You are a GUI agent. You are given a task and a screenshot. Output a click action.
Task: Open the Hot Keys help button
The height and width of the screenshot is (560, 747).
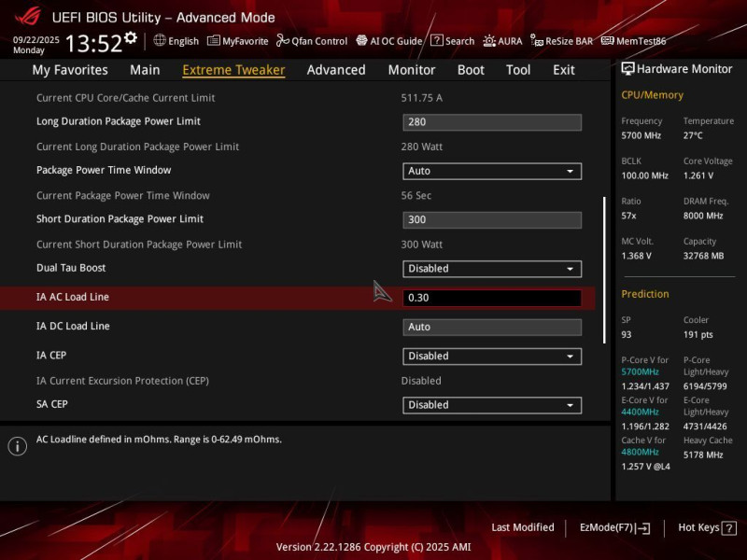[707, 527]
